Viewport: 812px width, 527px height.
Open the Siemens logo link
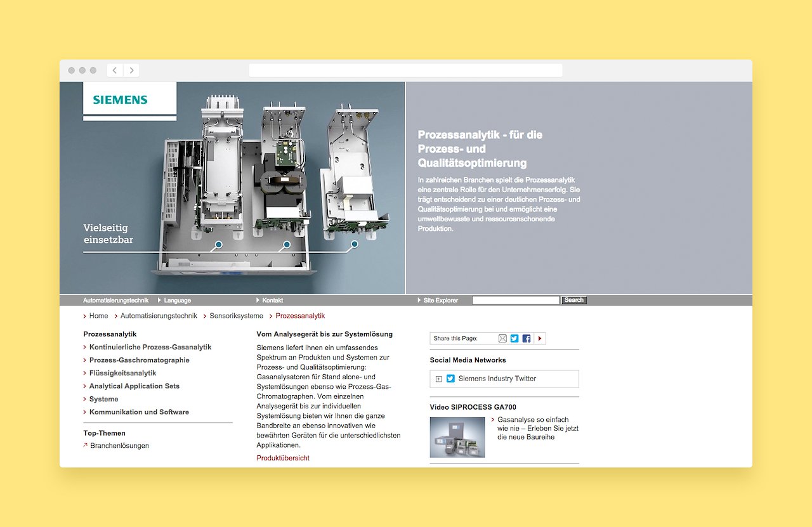(x=120, y=100)
